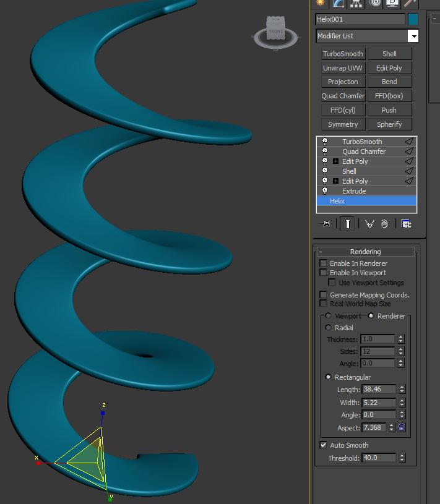Choose the Rectangular radio option

point(328,377)
